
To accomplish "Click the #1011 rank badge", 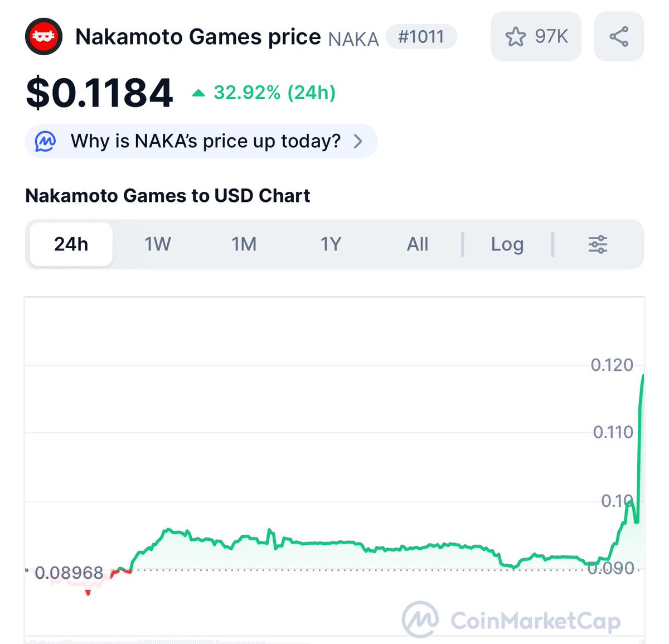I will (x=421, y=37).
